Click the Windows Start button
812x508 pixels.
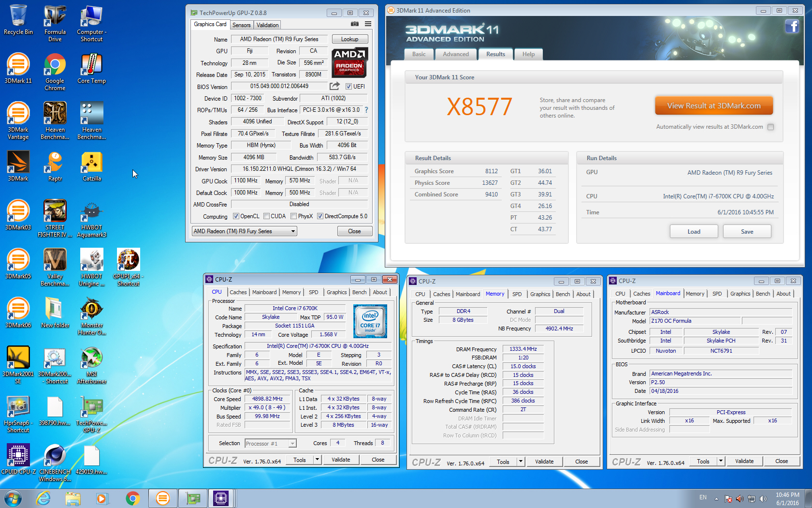(13, 498)
